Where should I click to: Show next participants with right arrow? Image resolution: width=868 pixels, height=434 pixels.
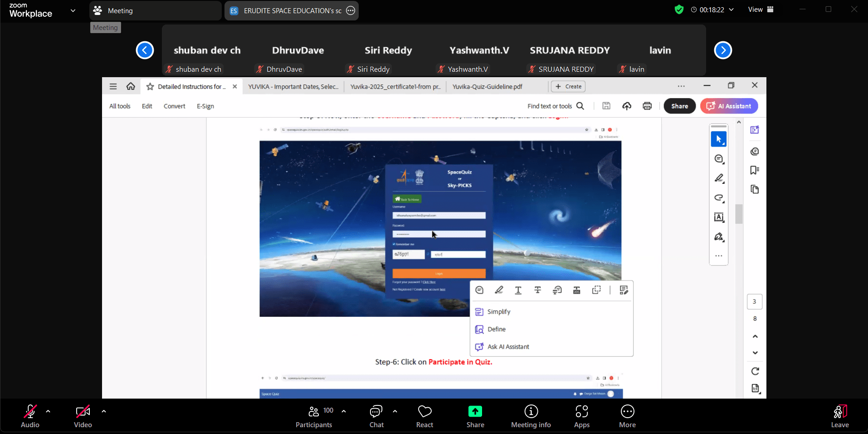[x=723, y=50]
